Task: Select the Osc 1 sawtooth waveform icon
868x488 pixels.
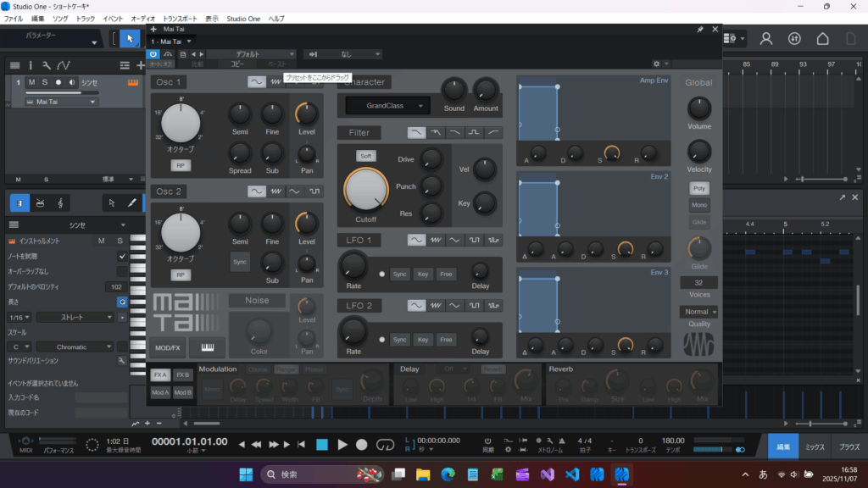Action: [x=275, y=82]
